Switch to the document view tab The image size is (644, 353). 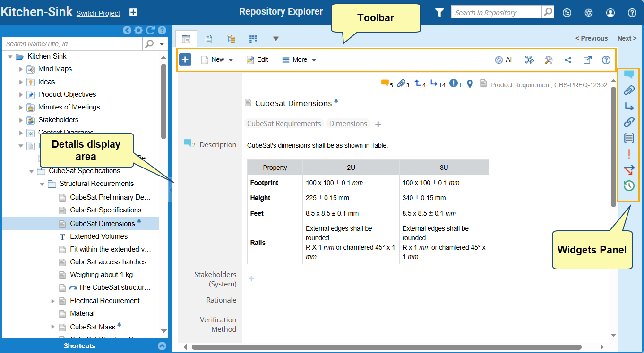tap(208, 39)
